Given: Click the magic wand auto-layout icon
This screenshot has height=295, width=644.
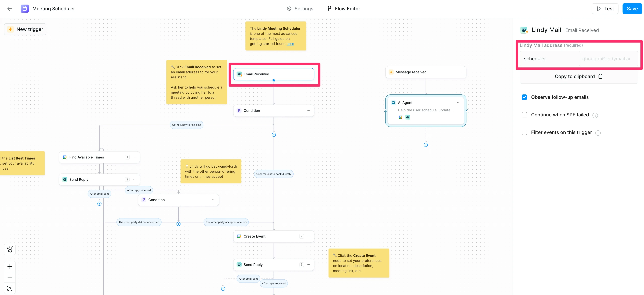Looking at the screenshot, I should 10,249.
